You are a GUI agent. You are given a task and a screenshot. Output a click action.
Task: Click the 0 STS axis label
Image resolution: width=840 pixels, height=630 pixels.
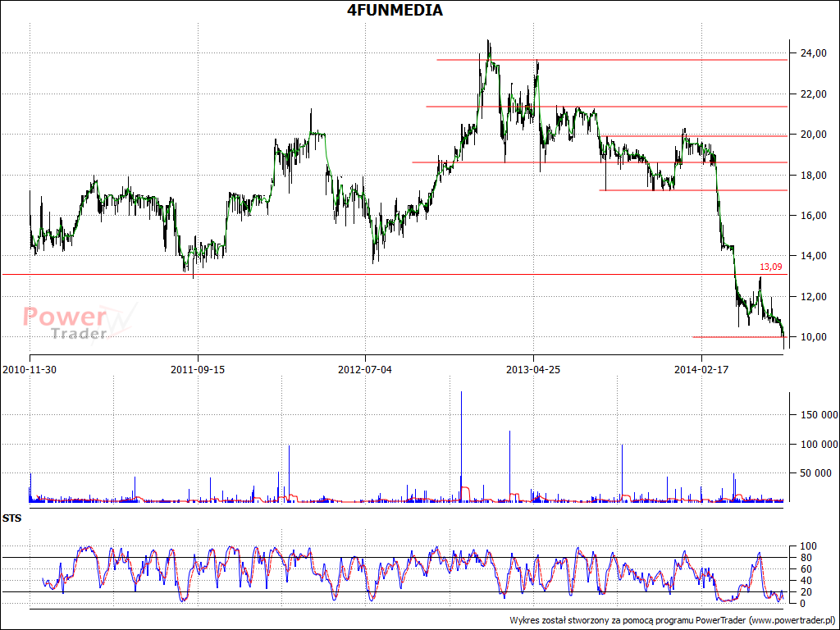pos(802,604)
